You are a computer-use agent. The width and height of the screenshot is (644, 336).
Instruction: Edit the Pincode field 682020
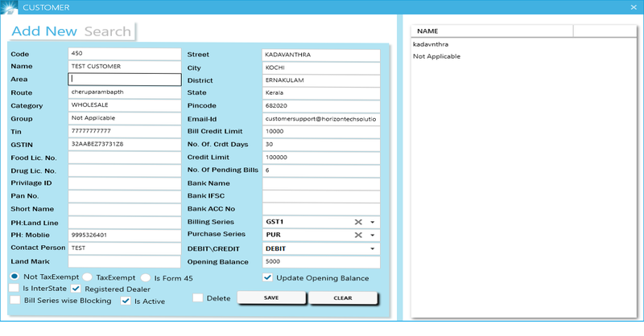coord(320,106)
